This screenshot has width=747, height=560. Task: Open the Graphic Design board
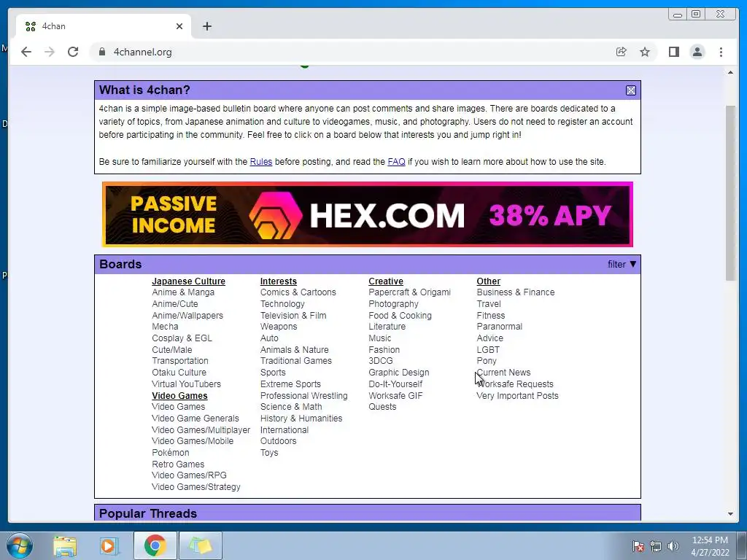pyautogui.click(x=399, y=373)
